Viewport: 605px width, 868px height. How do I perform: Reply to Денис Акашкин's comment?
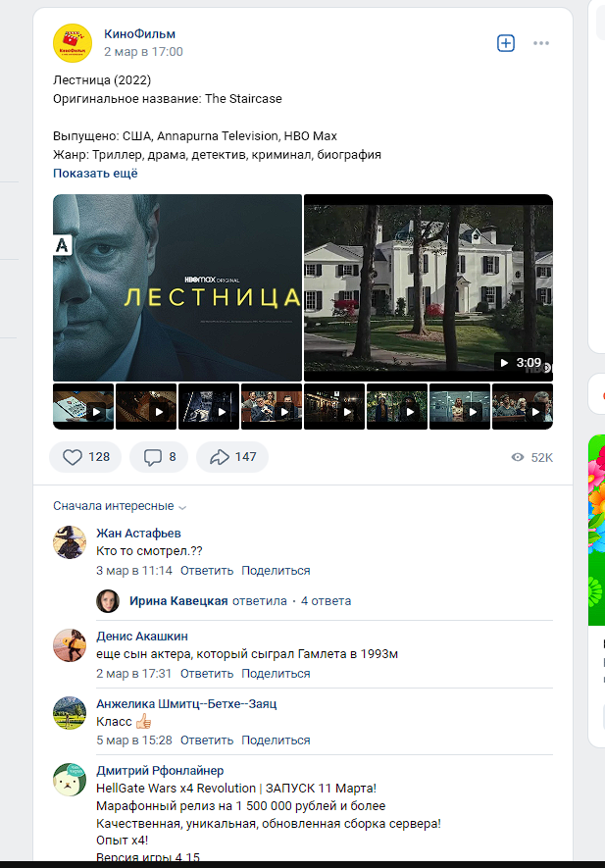coord(207,674)
